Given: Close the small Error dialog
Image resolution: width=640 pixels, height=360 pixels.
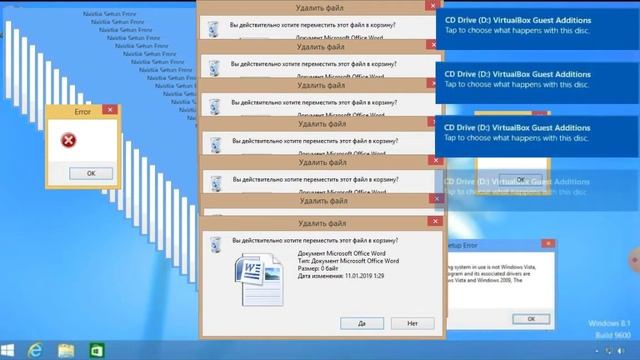Looking at the screenshot, I should (110, 110).
